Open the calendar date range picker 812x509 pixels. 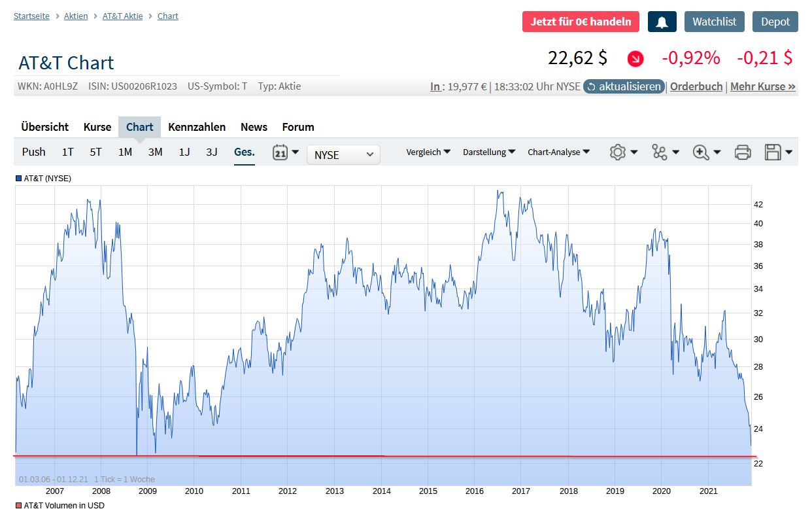(x=280, y=152)
